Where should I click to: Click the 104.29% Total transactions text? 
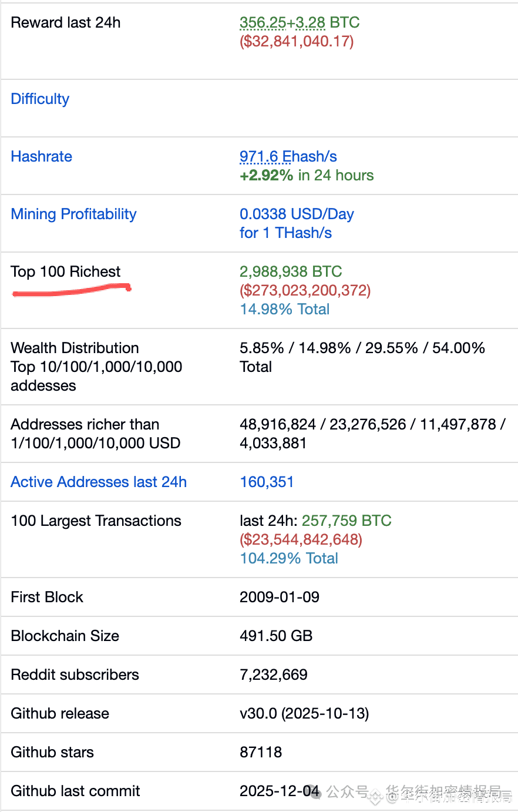tap(289, 558)
